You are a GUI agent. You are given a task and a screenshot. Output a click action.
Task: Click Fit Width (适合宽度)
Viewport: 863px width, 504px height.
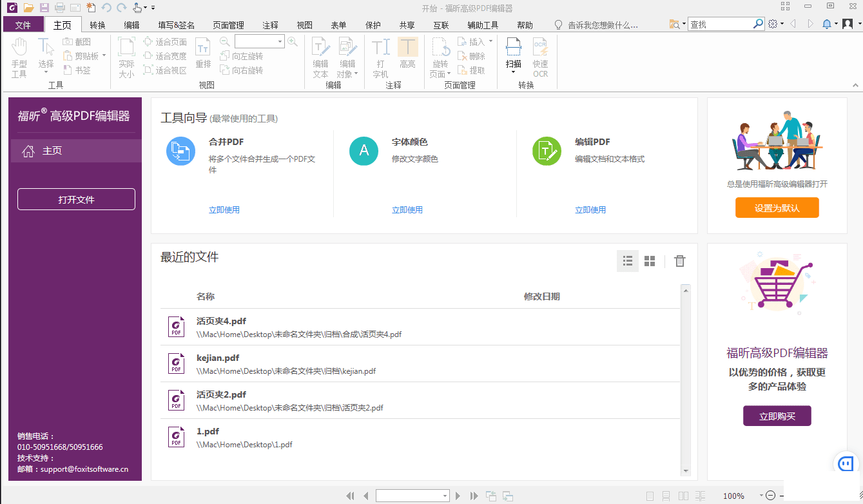[164, 56]
